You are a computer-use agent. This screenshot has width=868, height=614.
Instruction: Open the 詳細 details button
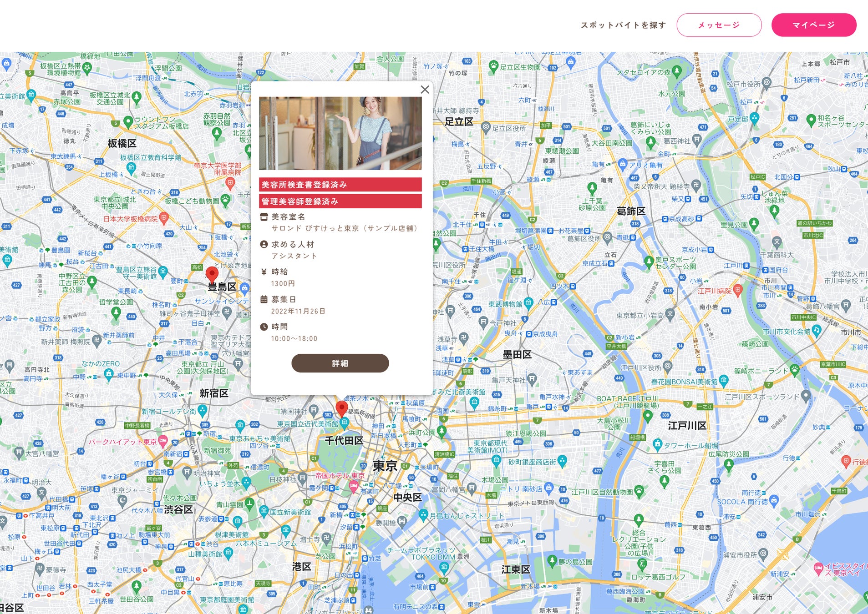(340, 363)
